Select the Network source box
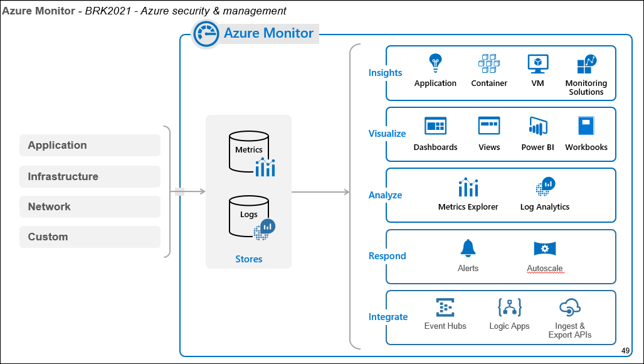The height and width of the screenshot is (364, 644). pos(90,206)
